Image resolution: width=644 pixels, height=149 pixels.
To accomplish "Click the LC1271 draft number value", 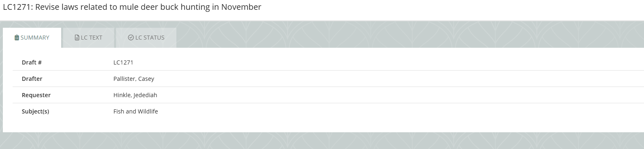I will [x=123, y=62].
